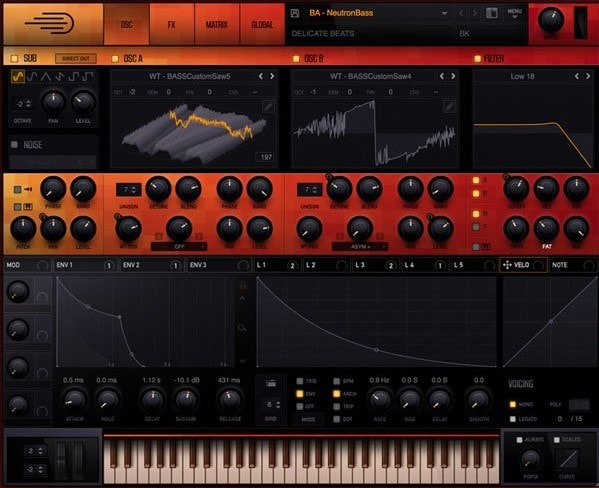Image resolution: width=599 pixels, height=488 pixels.
Task: Select next filter type arrow
Action: click(x=588, y=76)
